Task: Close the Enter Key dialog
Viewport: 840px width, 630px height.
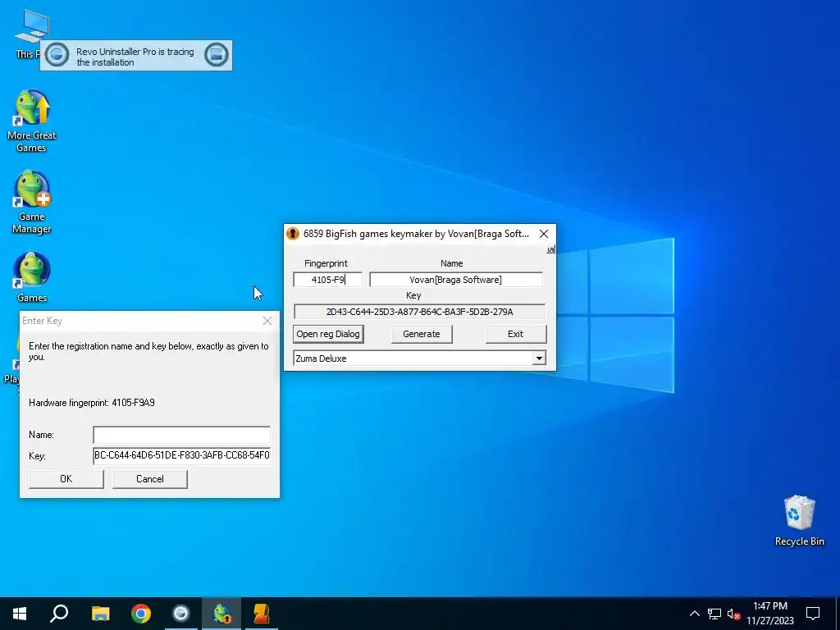Action: tap(267, 321)
